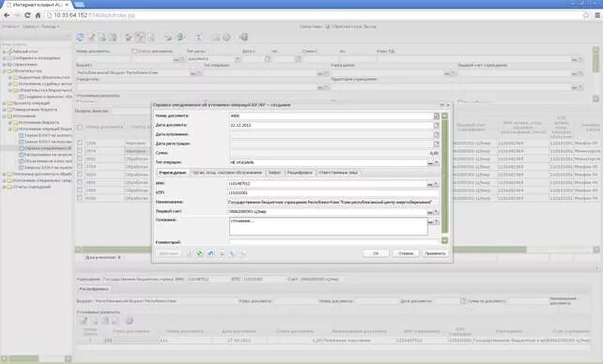The image size is (603, 364).
Task: Click dialog scrollbar down arrow
Action: [445, 241]
